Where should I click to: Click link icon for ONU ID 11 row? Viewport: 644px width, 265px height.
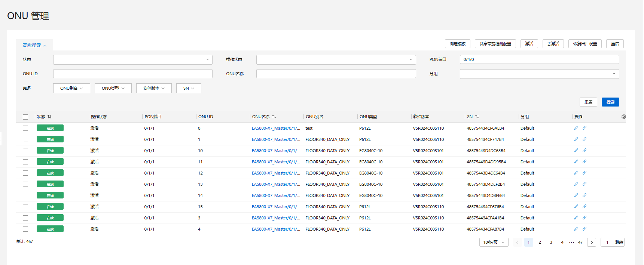coord(584,161)
